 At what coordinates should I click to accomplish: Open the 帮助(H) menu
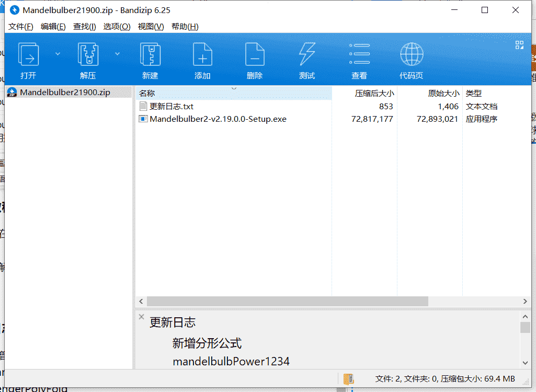point(185,27)
